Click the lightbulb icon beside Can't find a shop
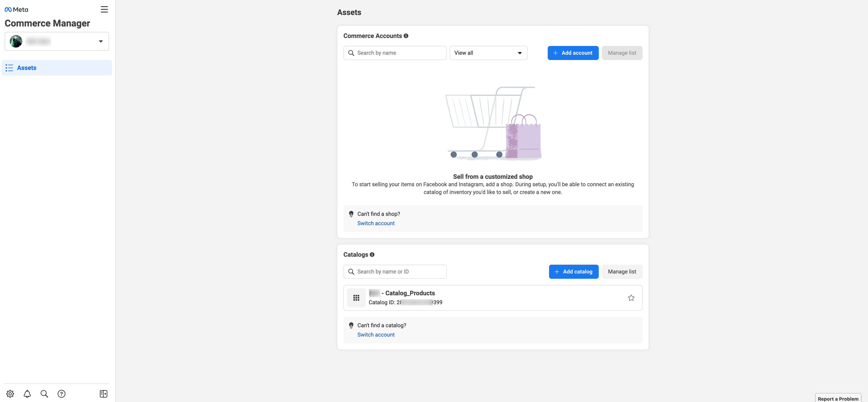The height and width of the screenshot is (402, 868). 351,214
